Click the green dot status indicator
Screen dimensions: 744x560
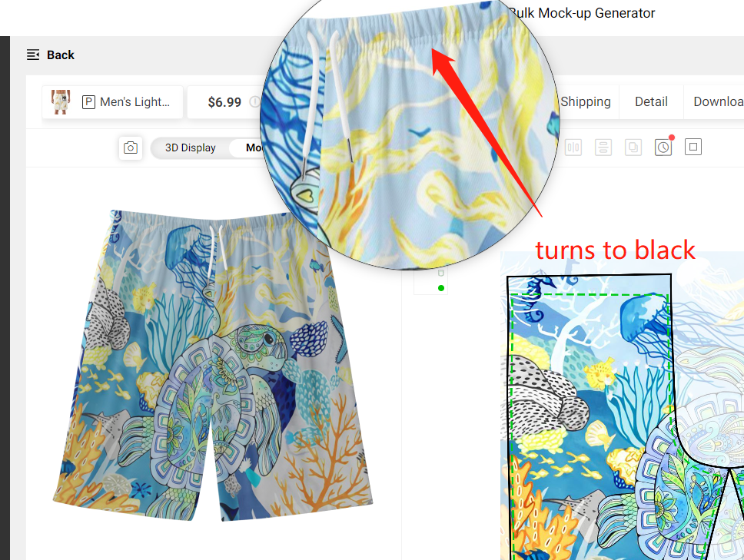pyautogui.click(x=441, y=288)
